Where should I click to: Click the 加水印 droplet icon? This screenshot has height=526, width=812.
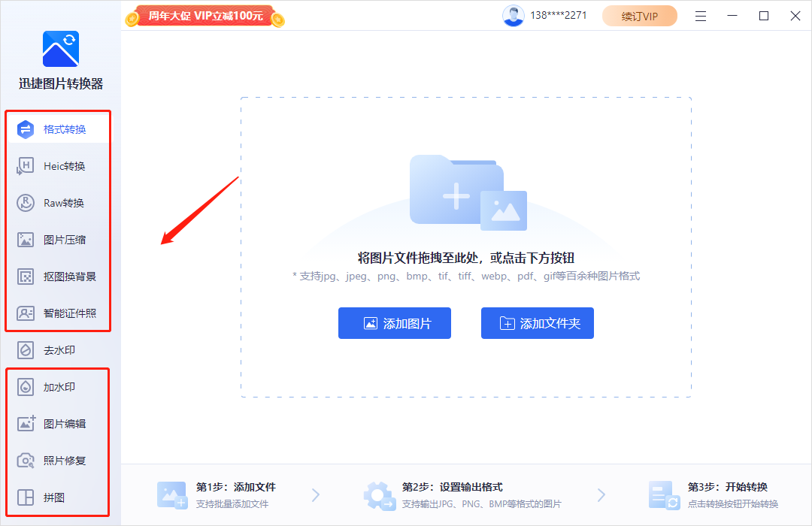(x=26, y=387)
